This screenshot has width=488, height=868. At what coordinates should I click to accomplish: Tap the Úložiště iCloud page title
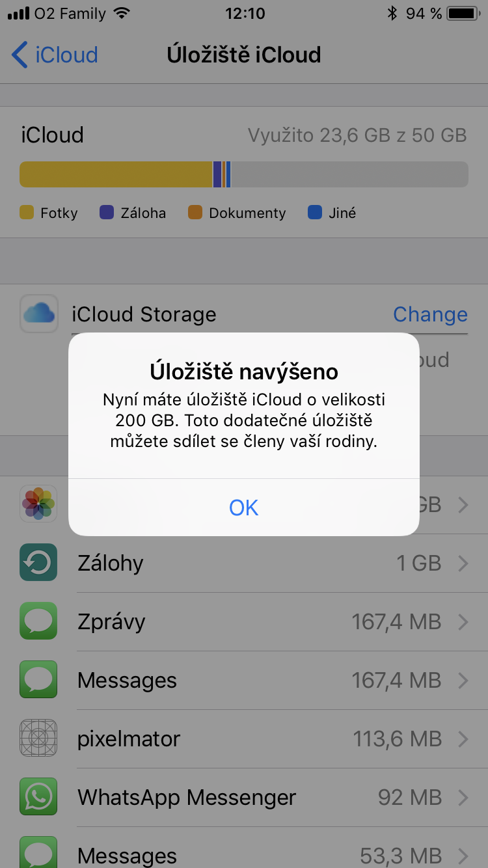coord(244,55)
